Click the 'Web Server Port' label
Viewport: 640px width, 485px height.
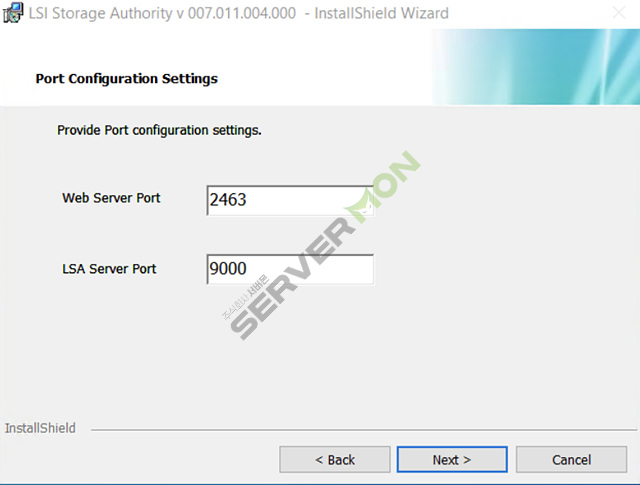pyautogui.click(x=111, y=198)
